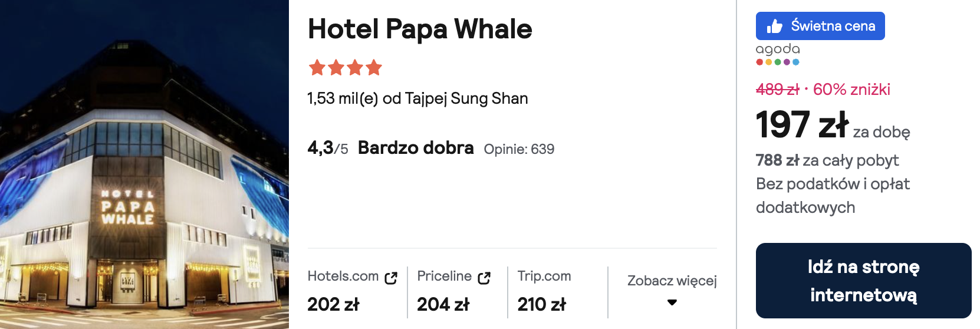Click the 4,3/5 Bardzo dobra rating
Screen dimensions: 980x329
tap(390, 147)
